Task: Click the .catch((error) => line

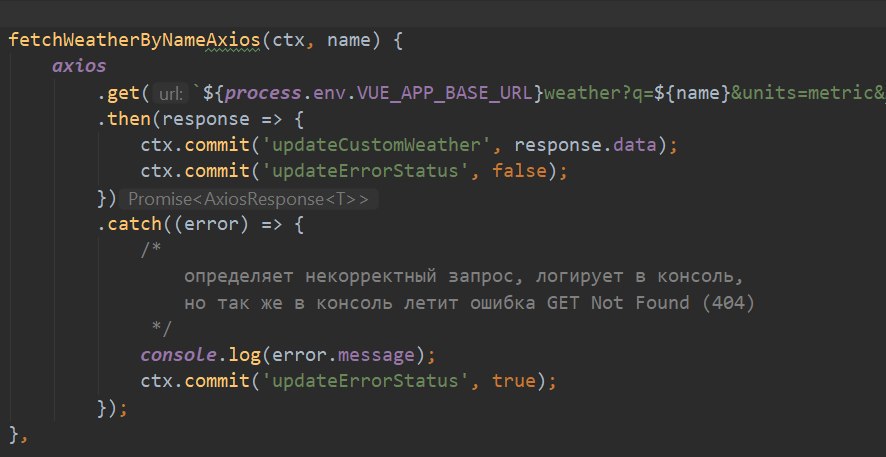Action: coord(201,224)
